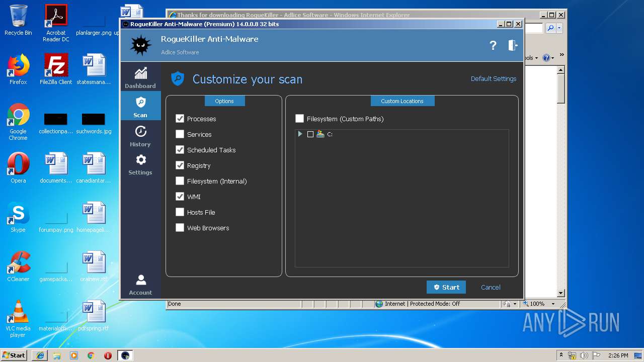
Task: Launch Skype from the desktop
Action: pos(18,217)
